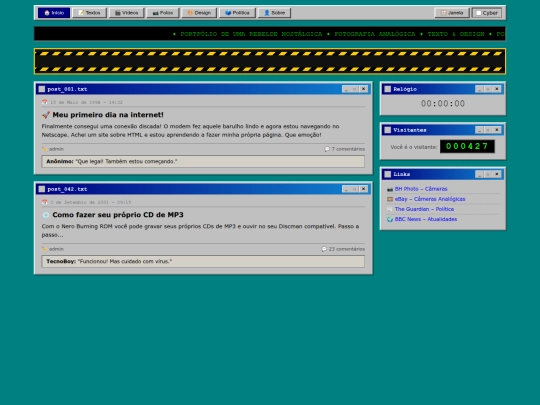Minimize the Links window
540x405 pixels.
[479, 174]
